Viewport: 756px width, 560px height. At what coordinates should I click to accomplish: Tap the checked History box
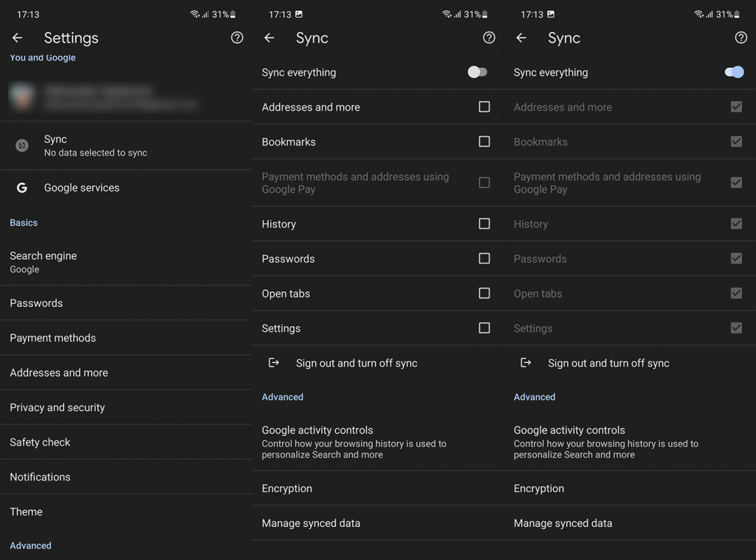pos(736,224)
